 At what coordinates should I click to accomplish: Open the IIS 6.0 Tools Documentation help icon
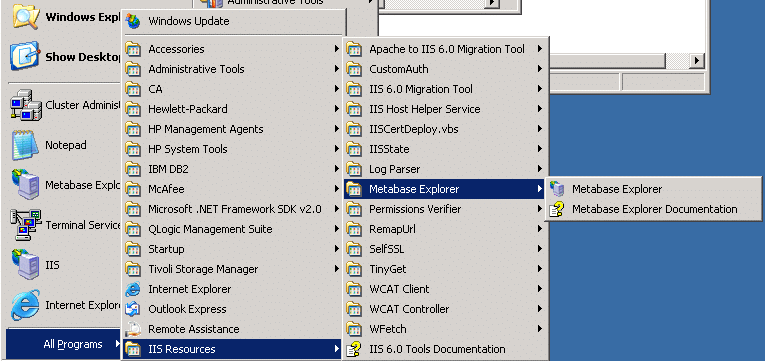(x=354, y=349)
